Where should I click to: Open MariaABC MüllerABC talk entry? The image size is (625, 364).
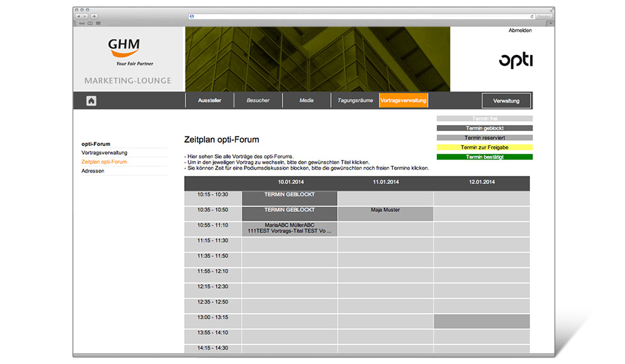point(289,228)
